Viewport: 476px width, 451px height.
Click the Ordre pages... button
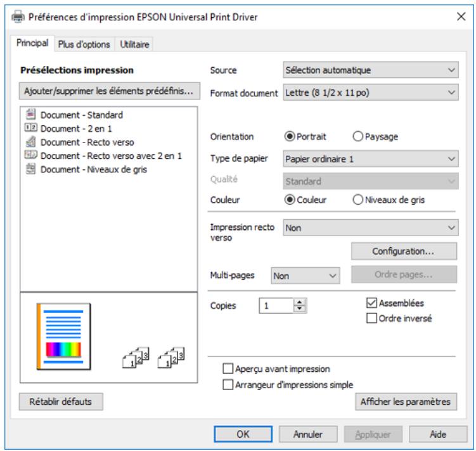(x=404, y=274)
